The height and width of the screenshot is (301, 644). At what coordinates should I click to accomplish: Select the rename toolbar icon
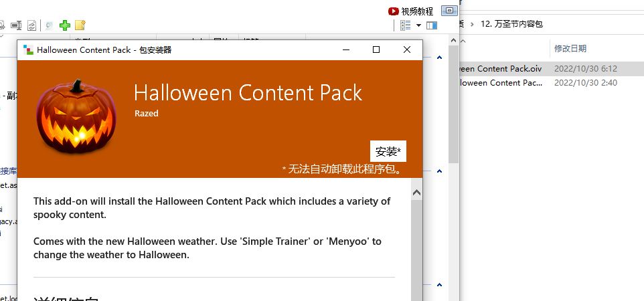[16, 25]
